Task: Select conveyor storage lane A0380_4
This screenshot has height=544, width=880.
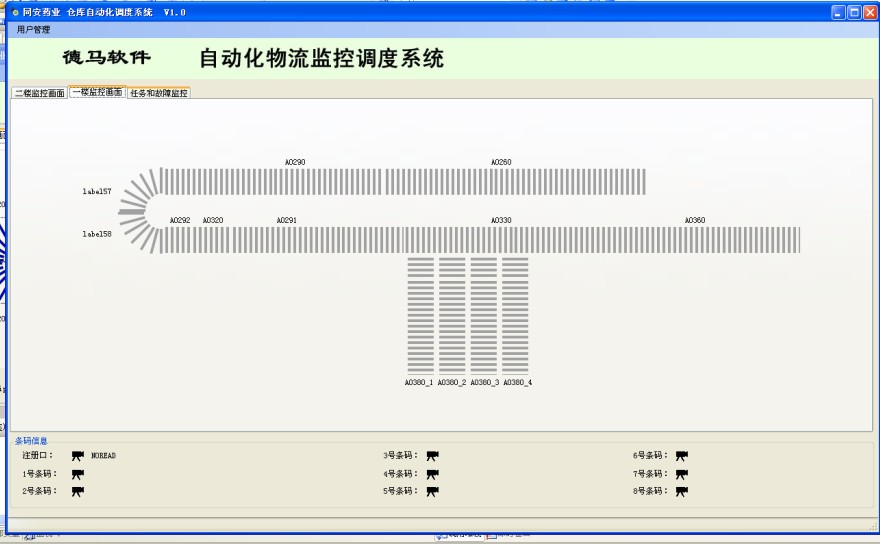Action: coord(515,315)
